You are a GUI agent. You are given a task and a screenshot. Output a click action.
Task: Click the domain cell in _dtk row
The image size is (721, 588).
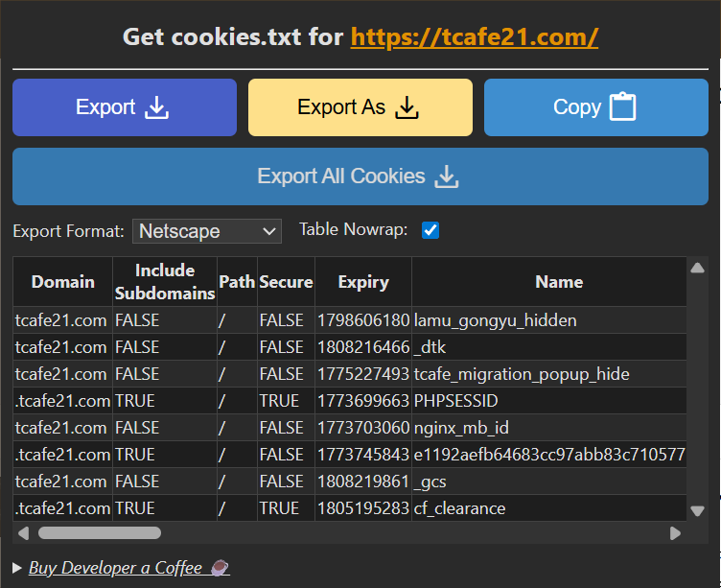point(61,347)
